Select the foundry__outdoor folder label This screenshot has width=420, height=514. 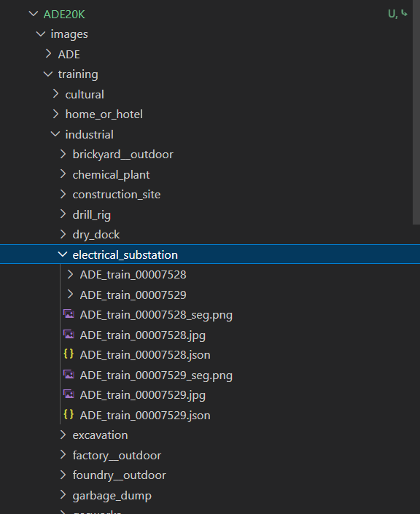click(x=120, y=476)
